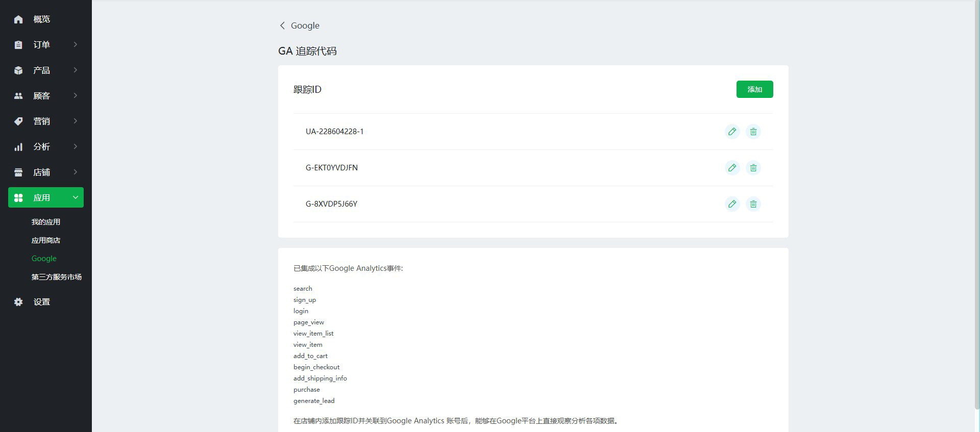Remove G-EKT0YVDJFN with trash icon
The width and height of the screenshot is (980, 432).
tap(753, 168)
